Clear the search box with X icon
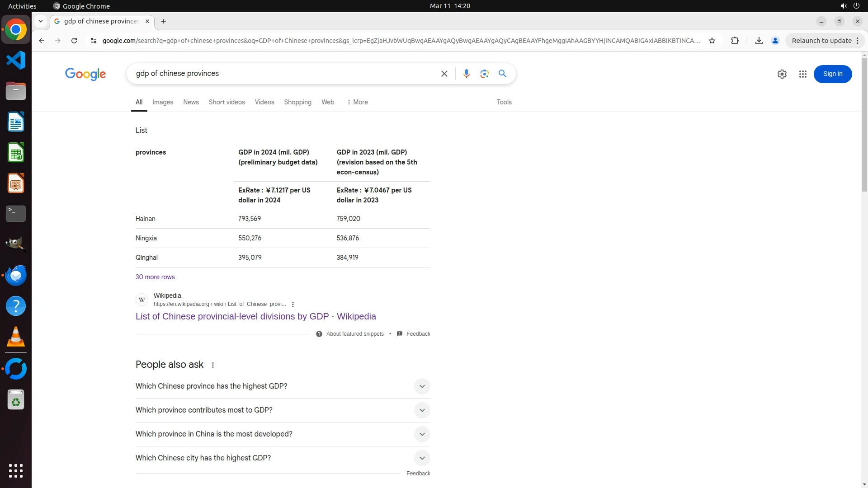868x488 pixels. pos(444,74)
